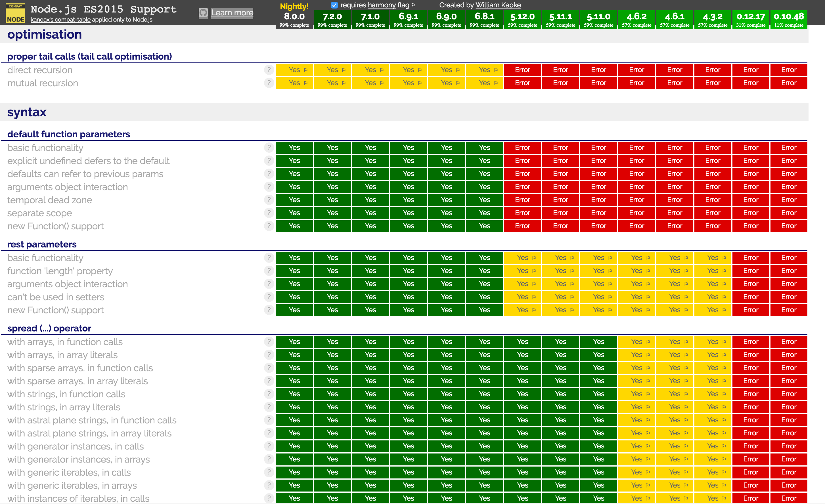Image resolution: width=825 pixels, height=504 pixels.
Task: Click the question mark icon for direct recursion
Action: point(269,70)
